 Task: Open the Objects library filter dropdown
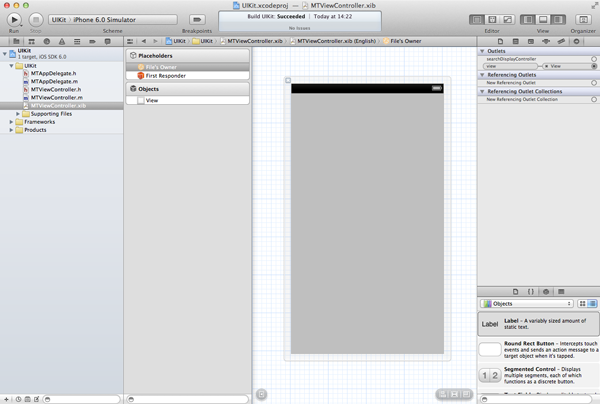tap(527, 303)
